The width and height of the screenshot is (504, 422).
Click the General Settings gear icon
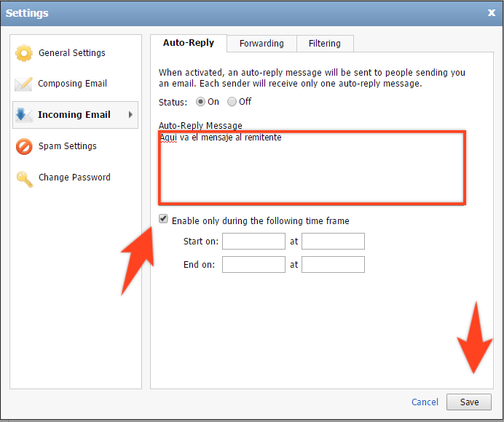(24, 53)
